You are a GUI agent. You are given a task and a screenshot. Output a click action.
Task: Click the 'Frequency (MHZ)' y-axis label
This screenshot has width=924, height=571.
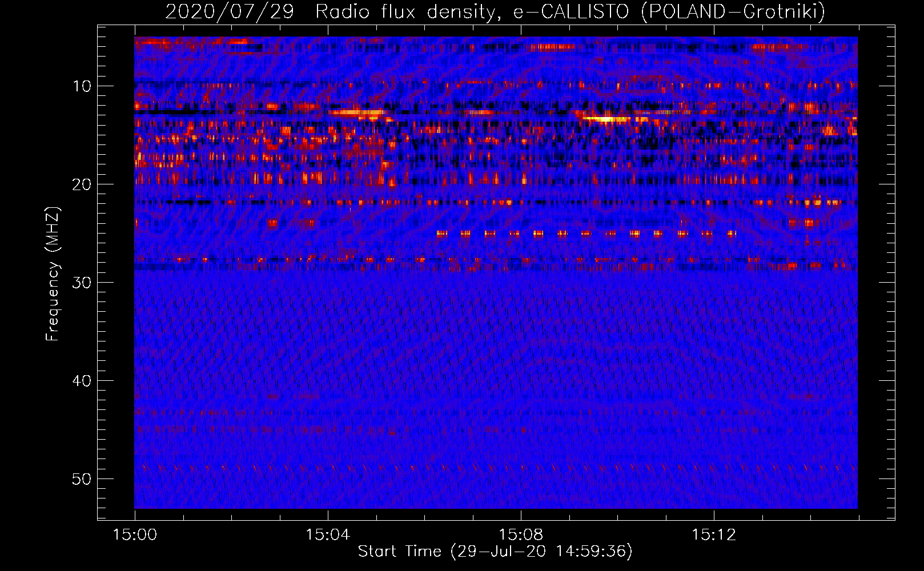[53, 274]
